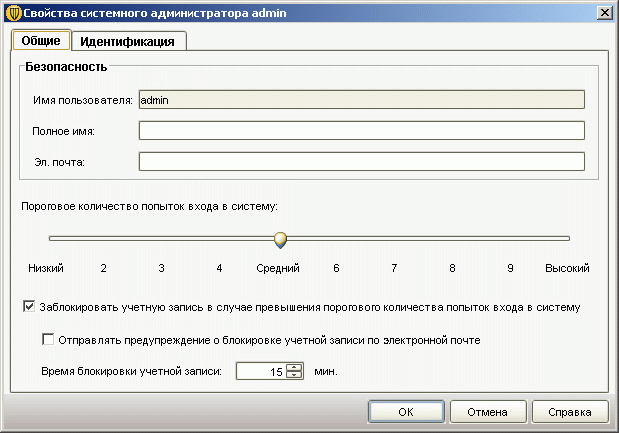
Task: Set slider to the Низкий position
Action: [x=49, y=239]
